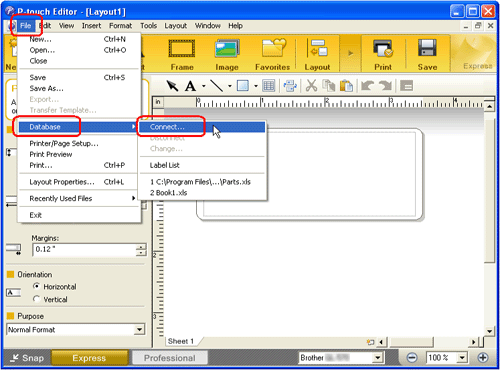
Task: Select the line drawing tool
Action: point(217,86)
